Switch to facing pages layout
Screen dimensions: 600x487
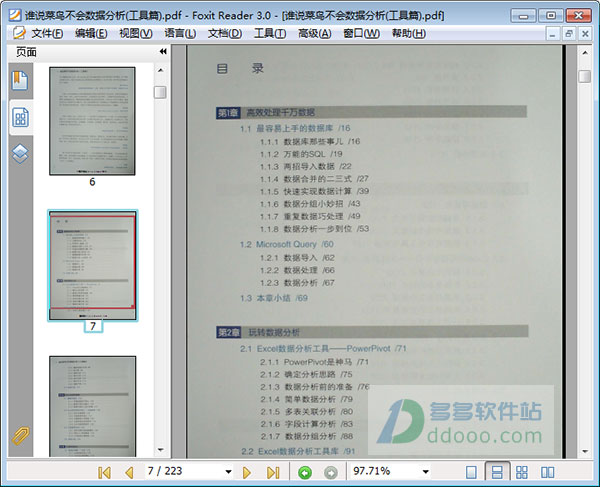548,472
